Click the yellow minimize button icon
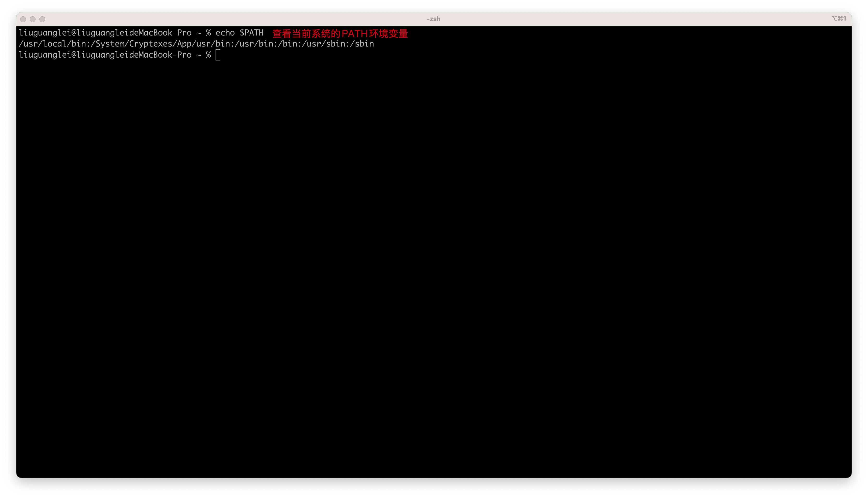The width and height of the screenshot is (868, 498). click(33, 19)
